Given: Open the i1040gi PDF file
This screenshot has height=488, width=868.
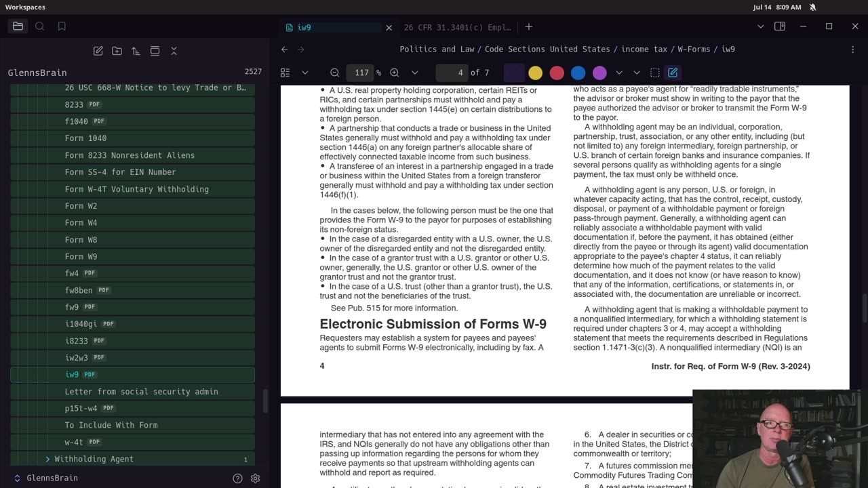Looking at the screenshot, I should pos(132,324).
